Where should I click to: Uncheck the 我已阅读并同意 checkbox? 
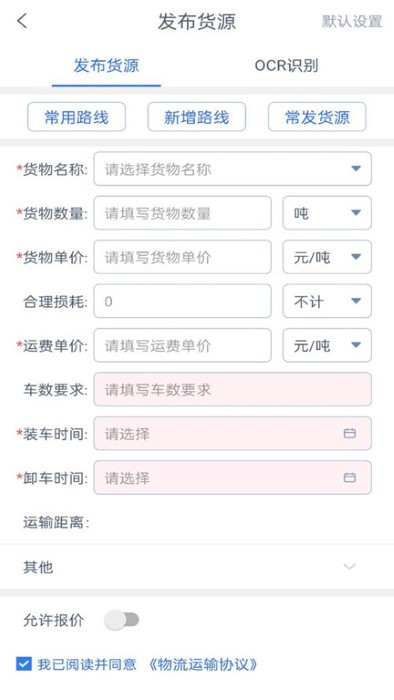pos(24,664)
